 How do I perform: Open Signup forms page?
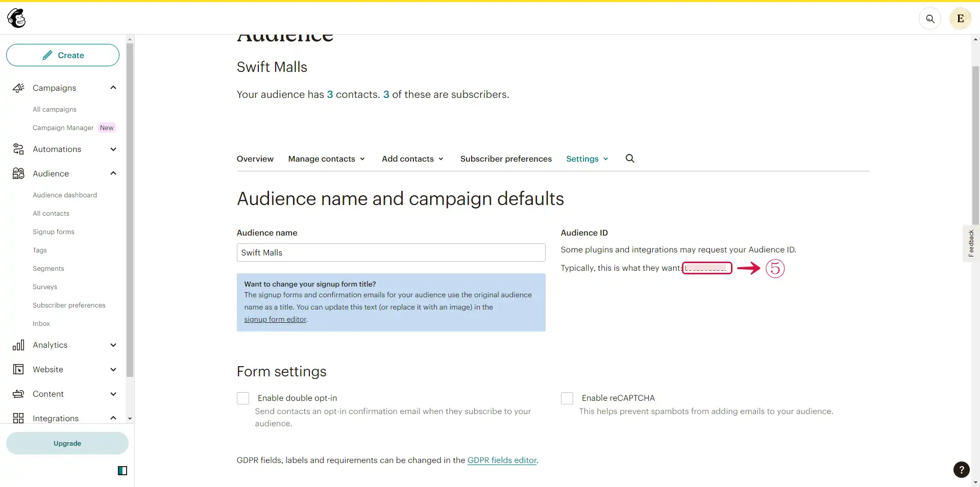(54, 232)
